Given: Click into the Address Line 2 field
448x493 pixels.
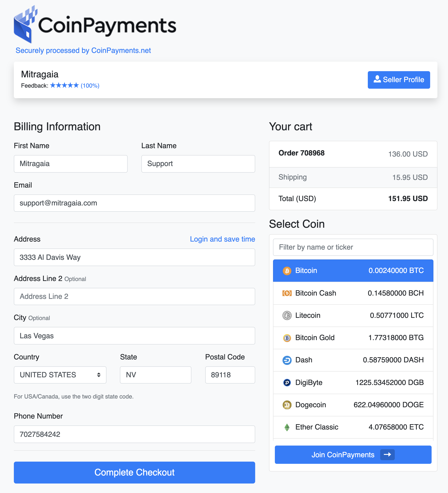Looking at the screenshot, I should [x=134, y=296].
